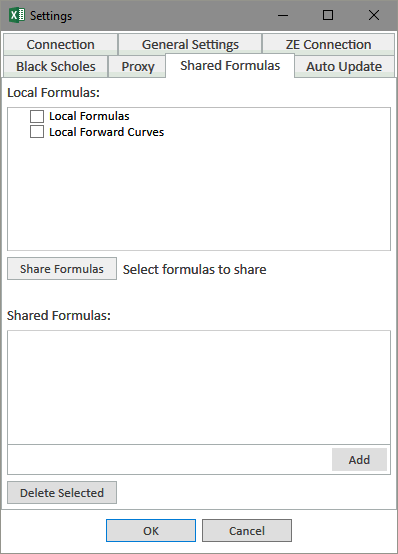Click inside the Shared Formulas list box
The height and width of the screenshot is (554, 398).
(199, 388)
